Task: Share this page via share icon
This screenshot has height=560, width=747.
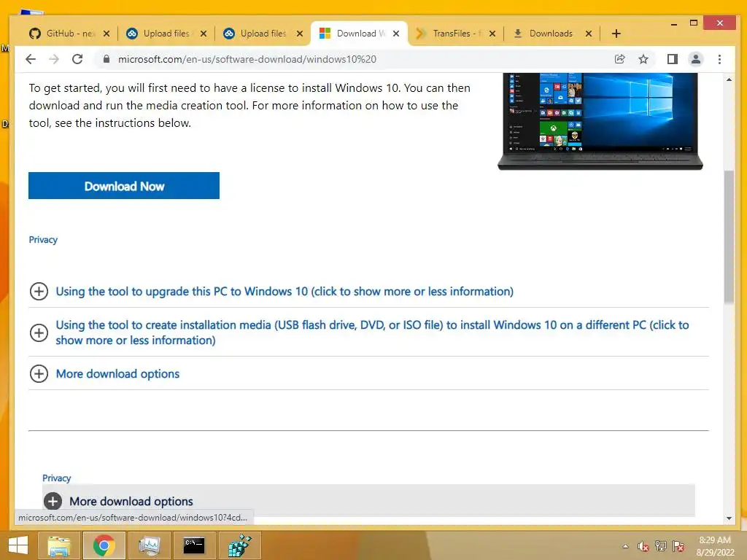Action: [x=620, y=59]
